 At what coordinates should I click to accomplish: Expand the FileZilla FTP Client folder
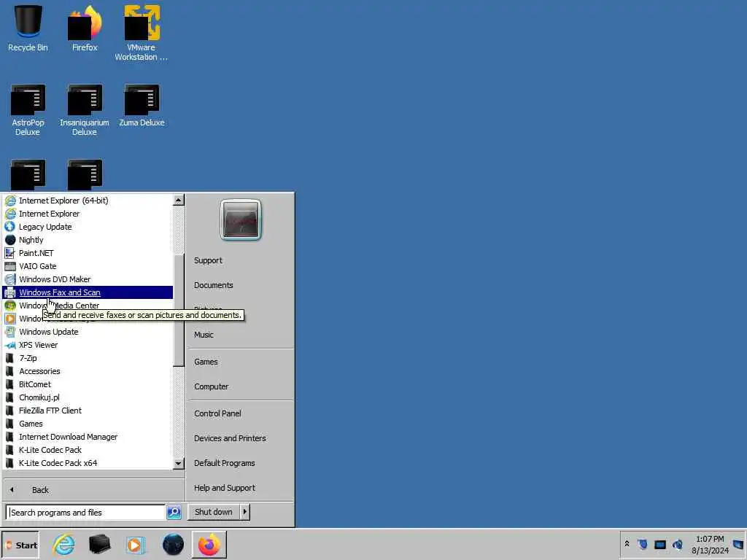88,411
